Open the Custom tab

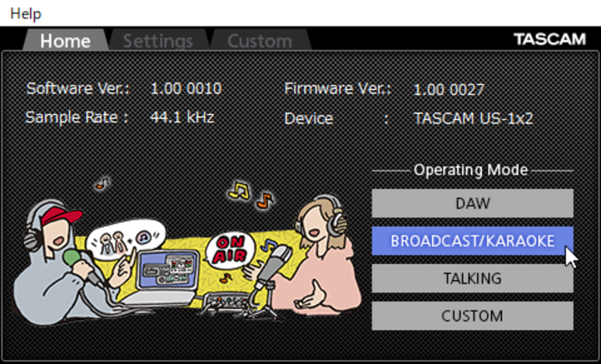pos(260,41)
